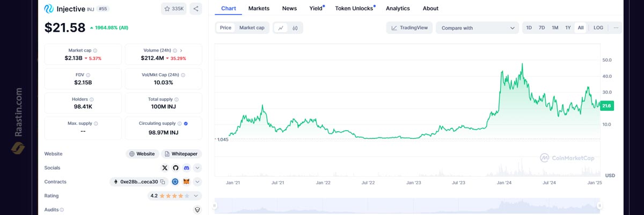Select the candlestick chart style icon
Image resolution: width=644 pixels, height=215 pixels.
295,28
